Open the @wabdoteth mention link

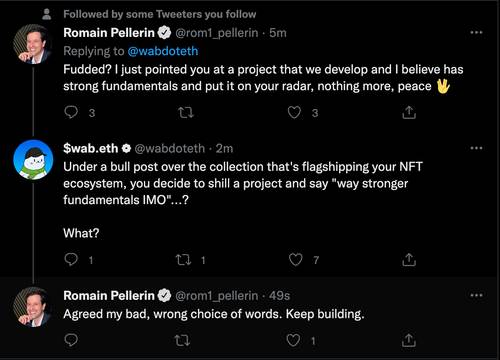[x=163, y=51]
